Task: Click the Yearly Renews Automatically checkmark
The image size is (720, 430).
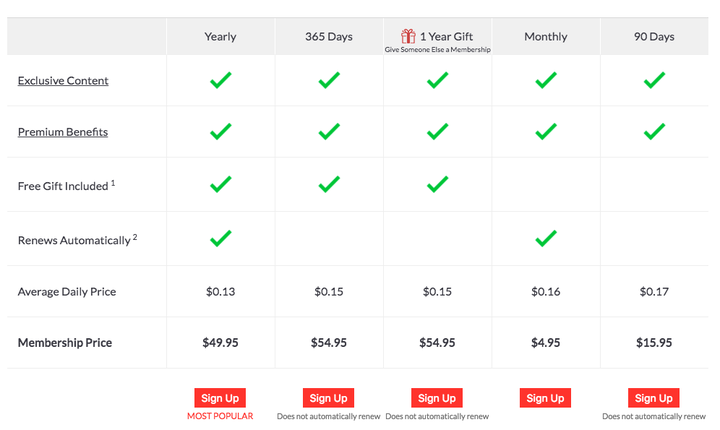Action: pos(220,238)
